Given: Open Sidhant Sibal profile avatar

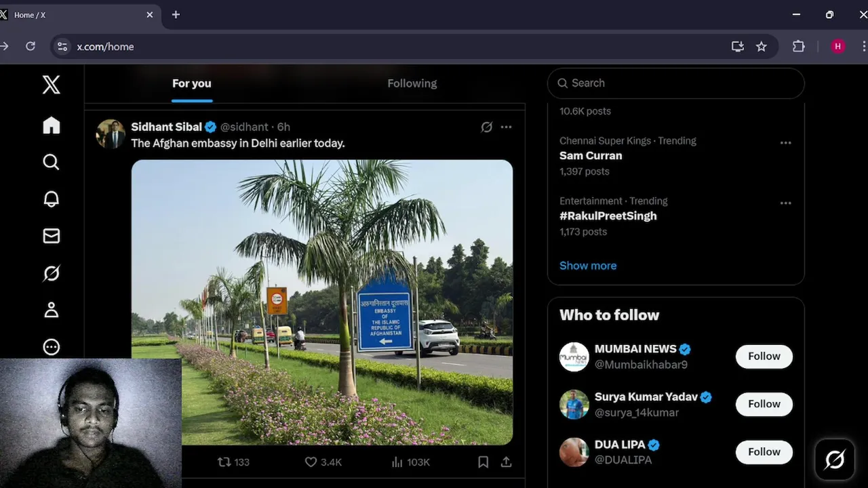Looking at the screenshot, I should [x=111, y=134].
